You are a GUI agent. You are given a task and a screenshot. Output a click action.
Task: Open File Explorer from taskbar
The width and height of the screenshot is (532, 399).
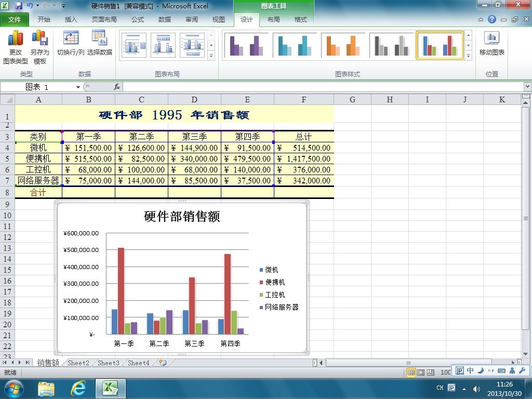[x=46, y=389]
